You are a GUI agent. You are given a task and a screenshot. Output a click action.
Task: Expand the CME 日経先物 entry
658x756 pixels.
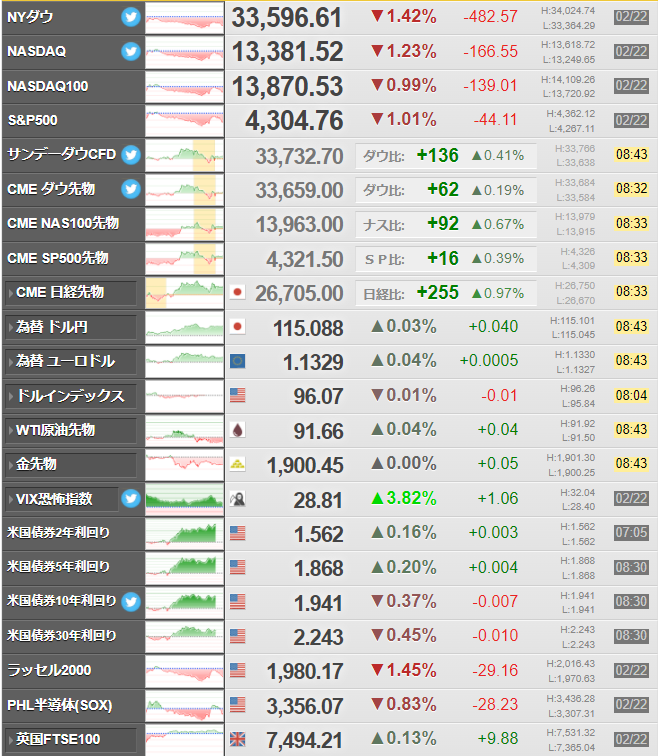pos(70,293)
